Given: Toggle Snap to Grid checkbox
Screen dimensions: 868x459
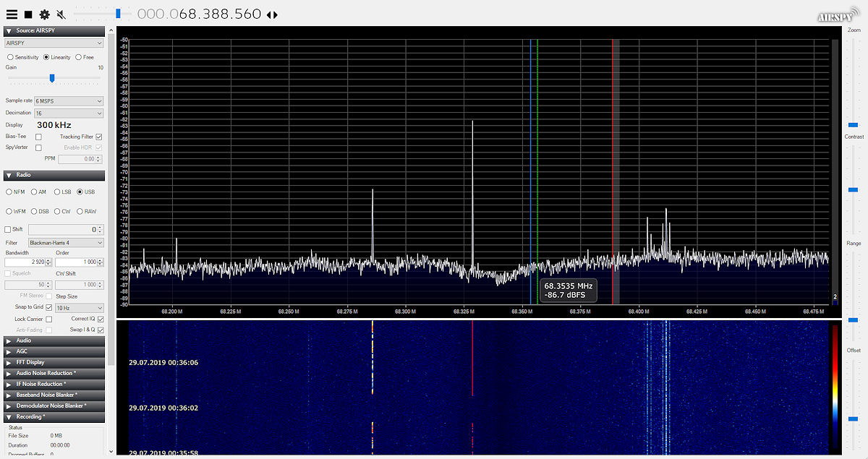Looking at the screenshot, I should click(49, 307).
